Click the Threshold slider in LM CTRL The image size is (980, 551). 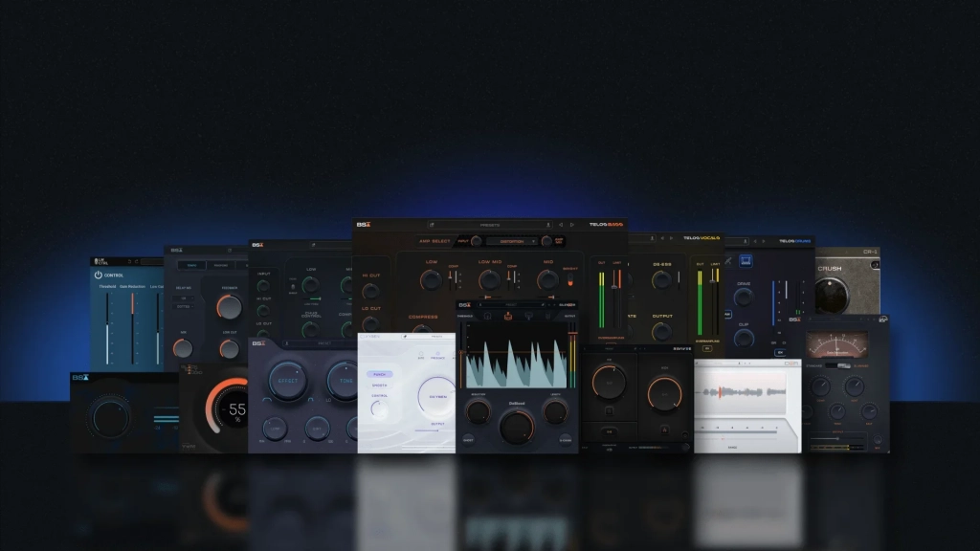tap(107, 327)
